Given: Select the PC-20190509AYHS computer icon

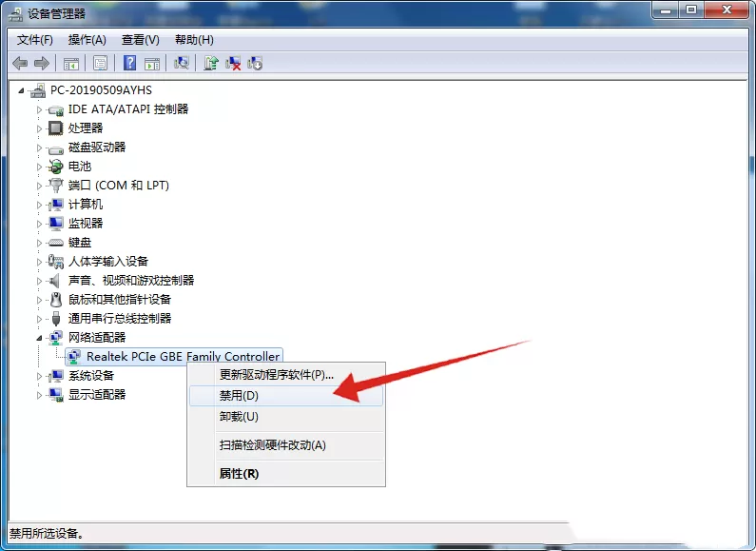Looking at the screenshot, I should tap(38, 90).
